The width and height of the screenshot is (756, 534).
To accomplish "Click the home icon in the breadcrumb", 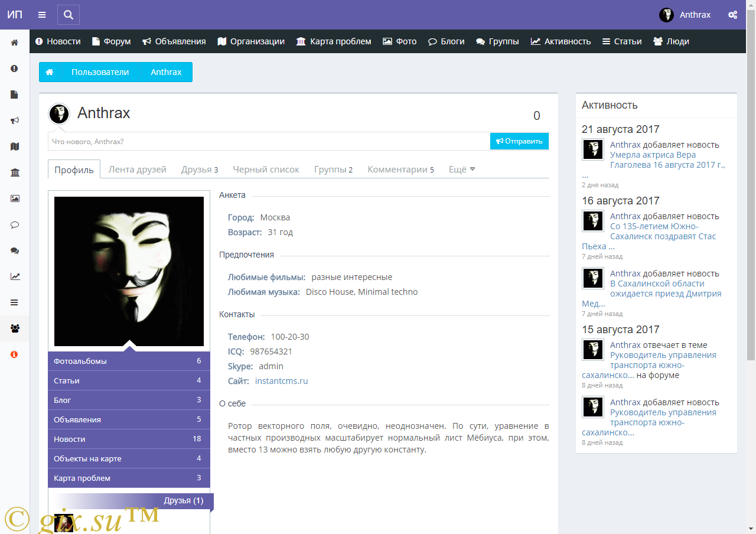I will tap(50, 72).
